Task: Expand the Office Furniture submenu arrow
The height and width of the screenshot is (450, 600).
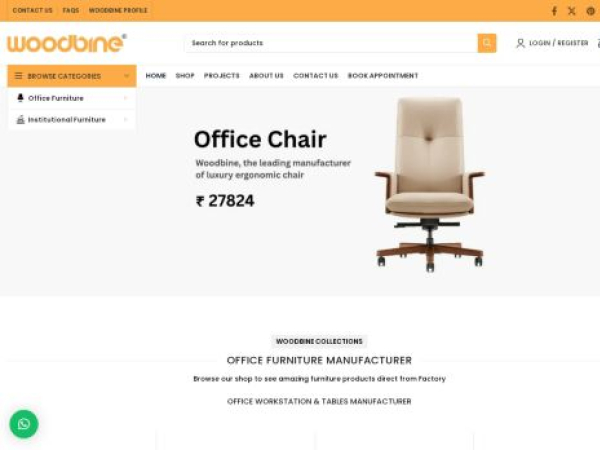Action: (x=126, y=98)
